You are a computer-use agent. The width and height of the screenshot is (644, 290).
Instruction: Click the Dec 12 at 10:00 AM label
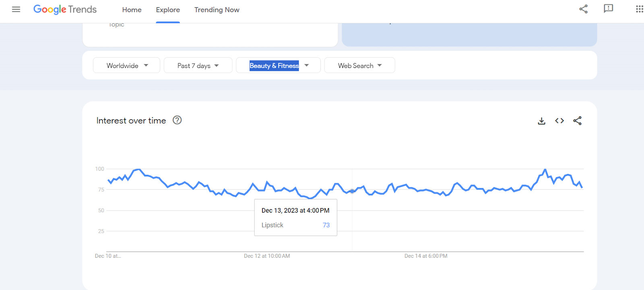click(267, 256)
